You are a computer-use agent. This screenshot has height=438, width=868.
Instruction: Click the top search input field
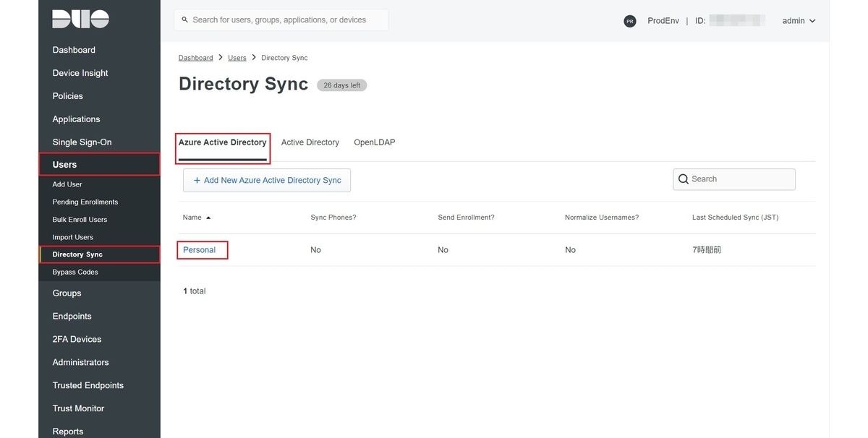tap(281, 20)
